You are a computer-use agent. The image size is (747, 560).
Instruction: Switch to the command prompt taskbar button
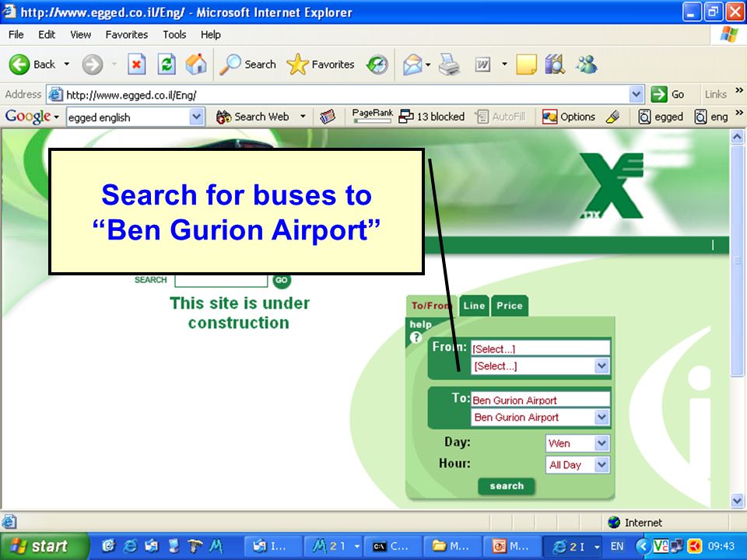point(392,546)
